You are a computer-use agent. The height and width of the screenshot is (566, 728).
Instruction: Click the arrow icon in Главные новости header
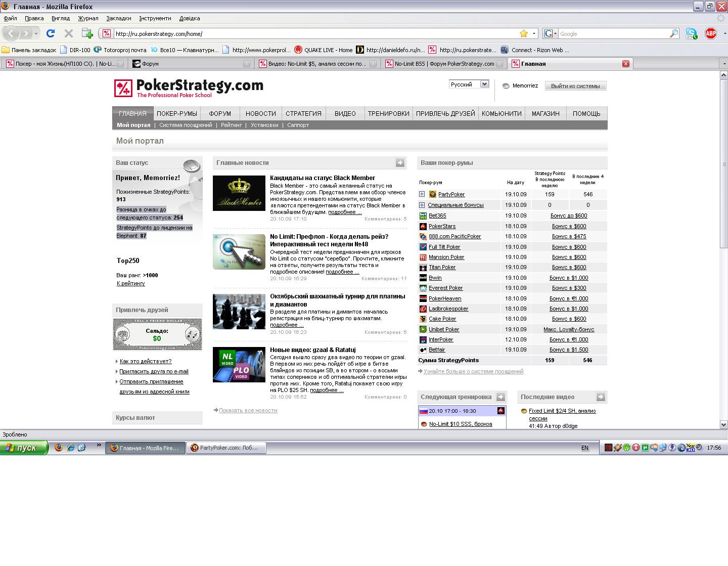click(x=400, y=162)
